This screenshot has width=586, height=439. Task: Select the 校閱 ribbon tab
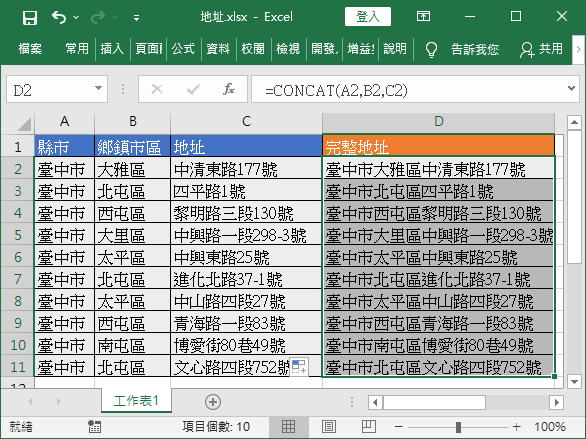(x=253, y=49)
